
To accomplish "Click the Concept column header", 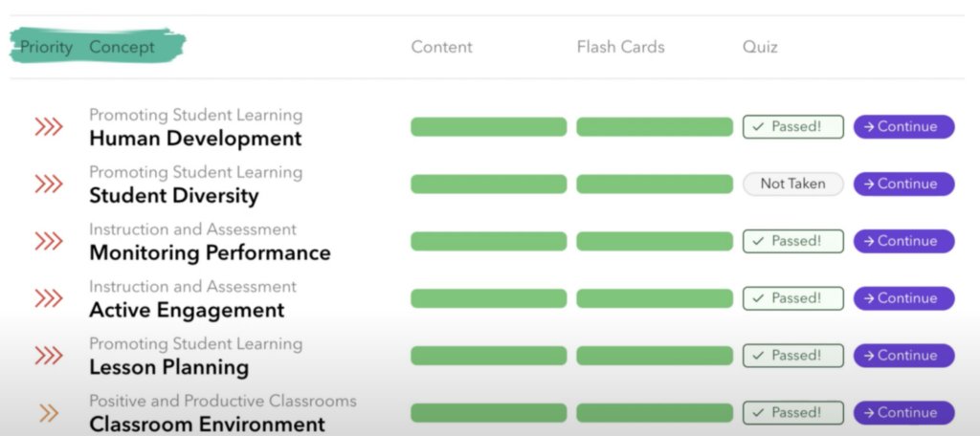I will pos(122,47).
